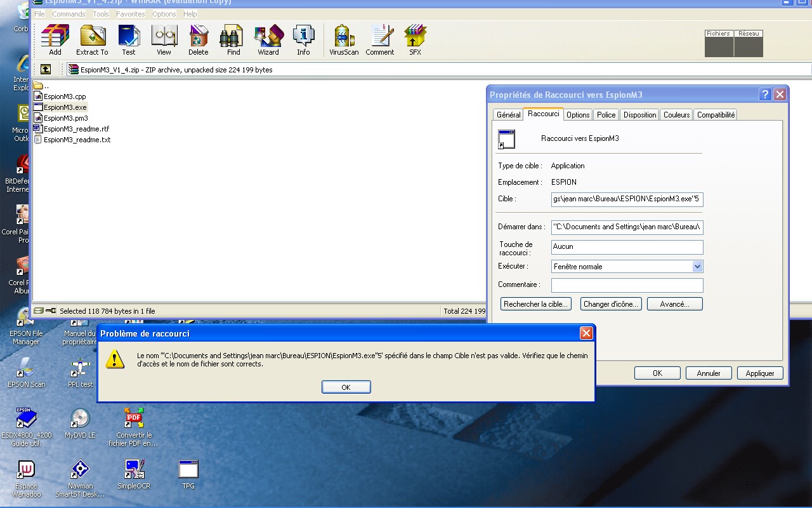Viewport: 812px width, 508px height.
Task: Switch to the Options tab in properties
Action: click(x=578, y=115)
